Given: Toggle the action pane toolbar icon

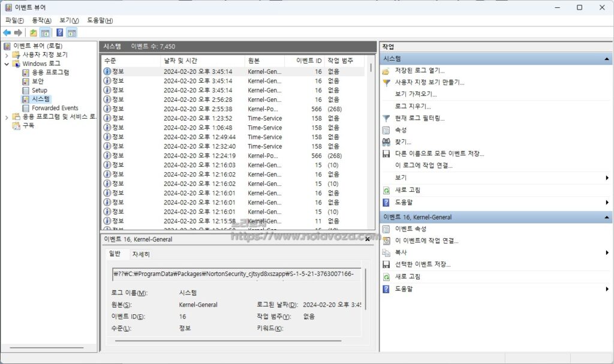Looking at the screenshot, I should point(72,33).
